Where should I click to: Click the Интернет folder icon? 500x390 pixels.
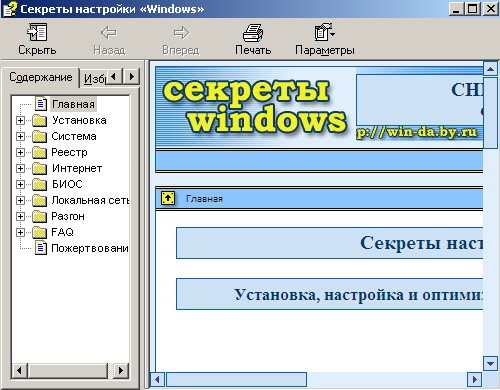click(x=39, y=168)
